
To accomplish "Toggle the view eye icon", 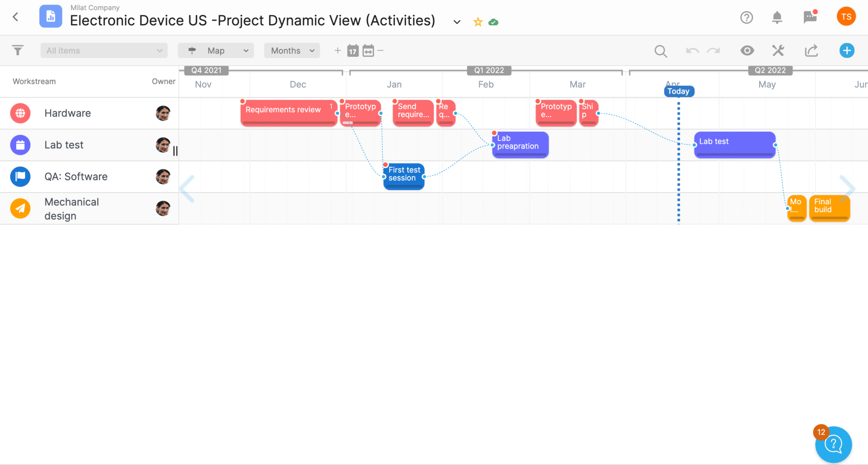I will point(747,50).
